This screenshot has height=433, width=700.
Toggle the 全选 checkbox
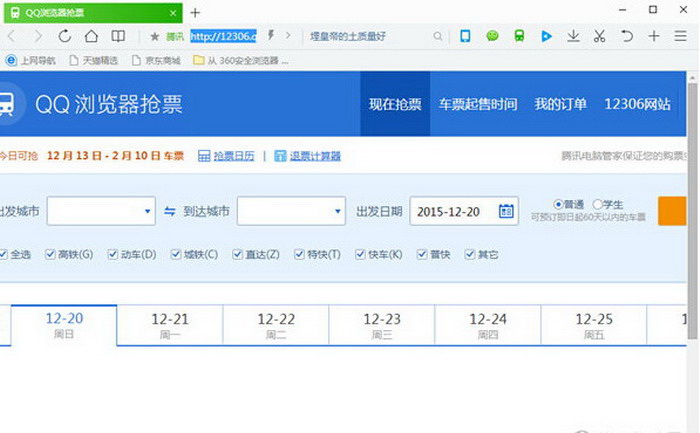coord(4,254)
